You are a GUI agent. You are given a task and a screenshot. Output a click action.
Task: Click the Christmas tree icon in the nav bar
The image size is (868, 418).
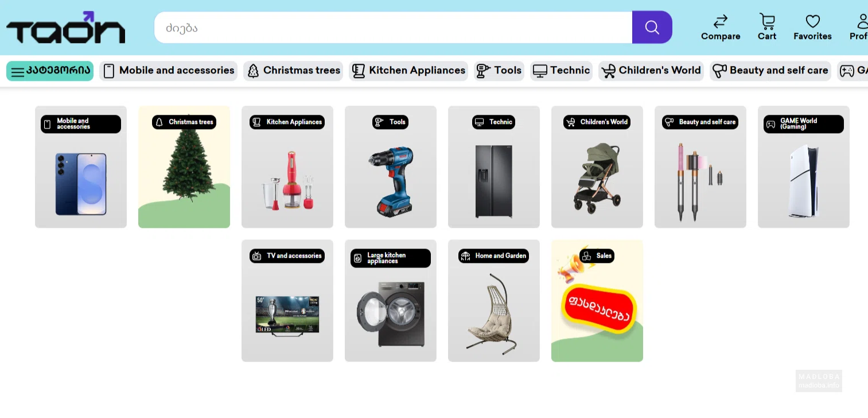coord(253,71)
